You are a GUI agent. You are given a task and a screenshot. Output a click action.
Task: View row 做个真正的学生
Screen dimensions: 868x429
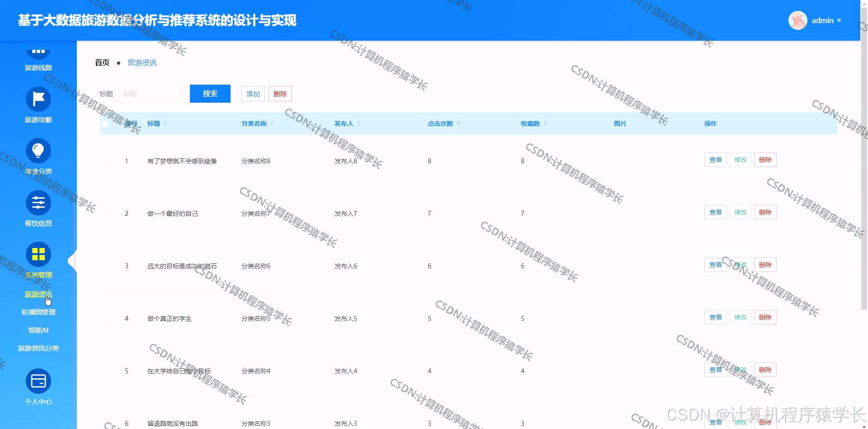[x=716, y=317]
